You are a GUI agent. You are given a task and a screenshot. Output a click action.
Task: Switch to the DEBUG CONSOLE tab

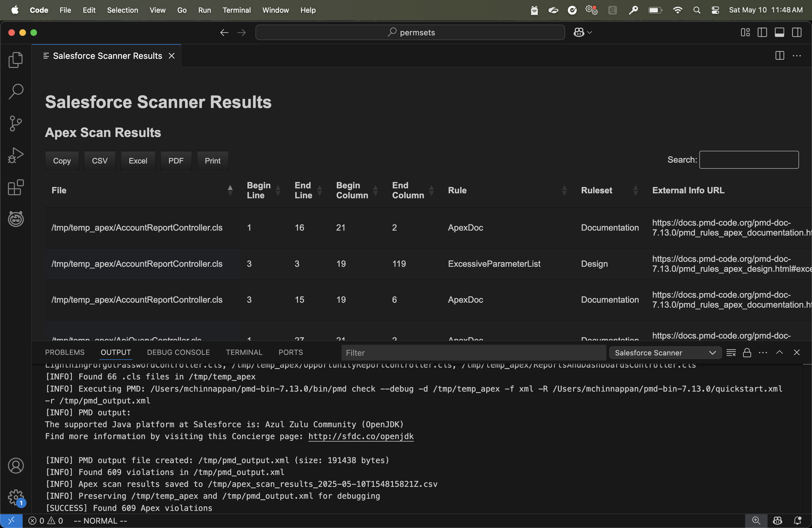pos(178,352)
